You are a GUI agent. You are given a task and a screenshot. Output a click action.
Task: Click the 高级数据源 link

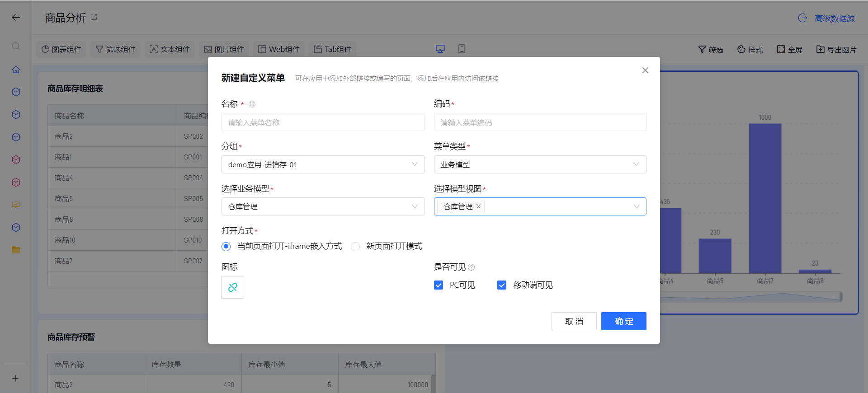pos(835,18)
